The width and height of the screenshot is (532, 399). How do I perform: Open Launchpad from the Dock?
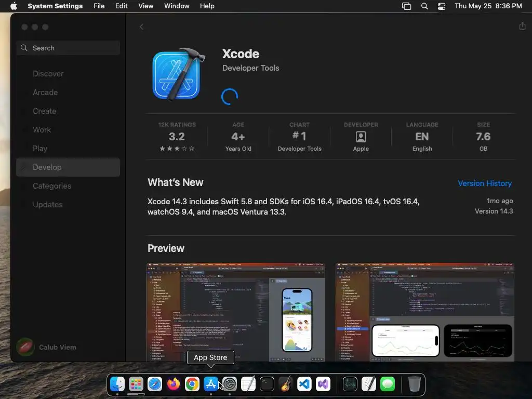(x=136, y=384)
